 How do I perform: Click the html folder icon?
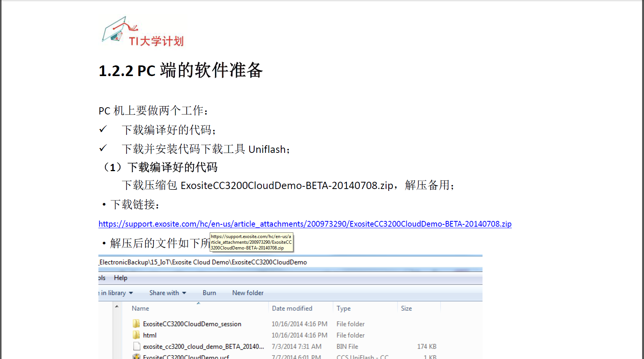[136, 335]
